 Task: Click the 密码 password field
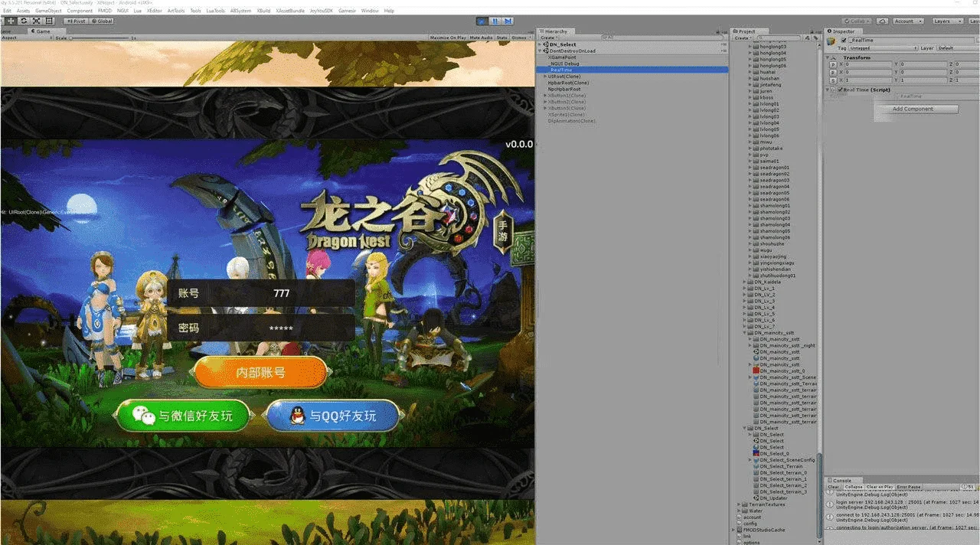(x=261, y=328)
